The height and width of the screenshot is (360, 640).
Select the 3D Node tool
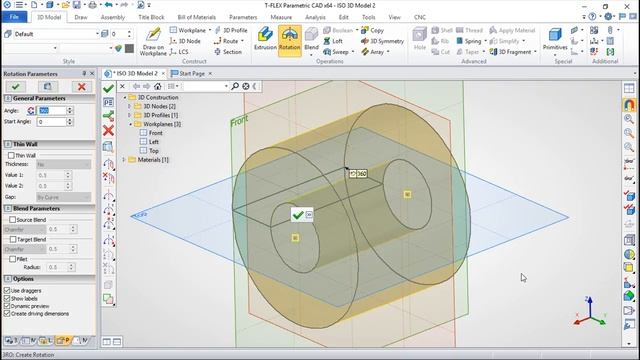(185, 41)
